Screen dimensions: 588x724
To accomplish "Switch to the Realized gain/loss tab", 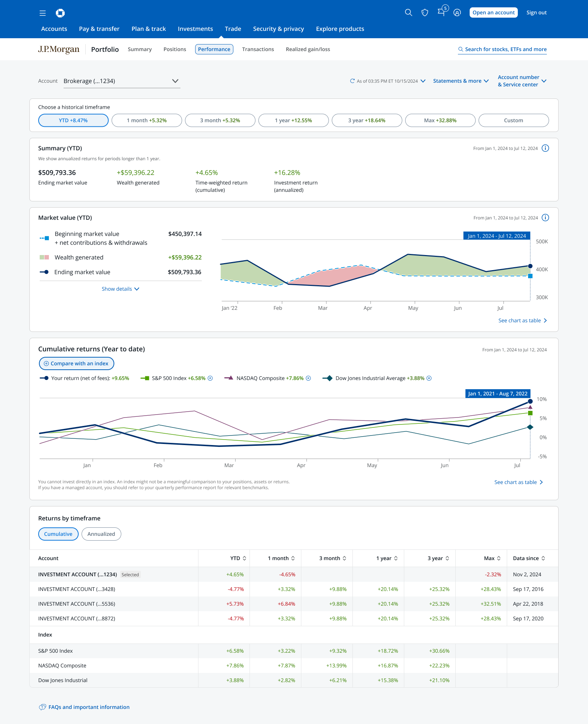I will coord(308,49).
